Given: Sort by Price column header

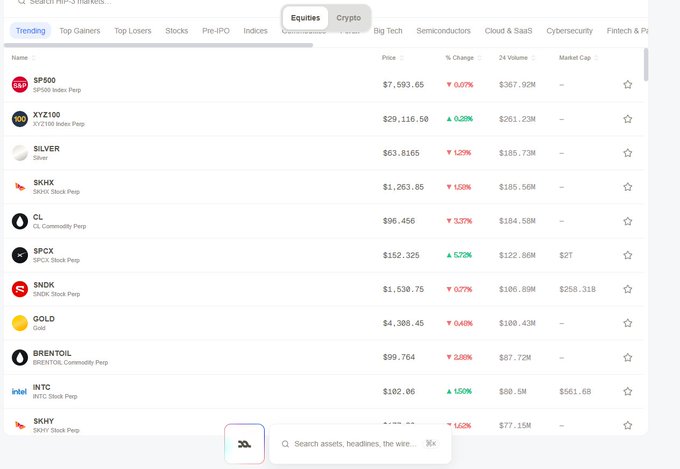Looking at the screenshot, I should 392,58.
